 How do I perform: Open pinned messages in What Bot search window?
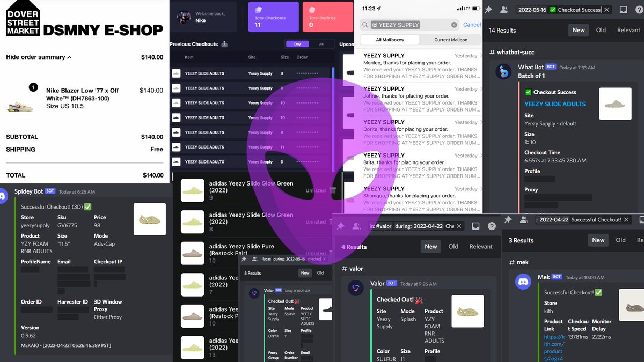[488, 10]
